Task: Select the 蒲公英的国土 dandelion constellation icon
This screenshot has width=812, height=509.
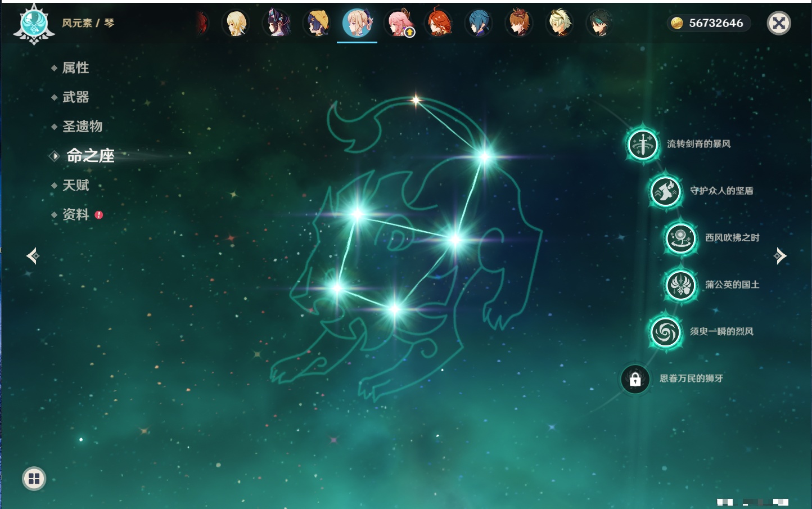Action: (681, 285)
